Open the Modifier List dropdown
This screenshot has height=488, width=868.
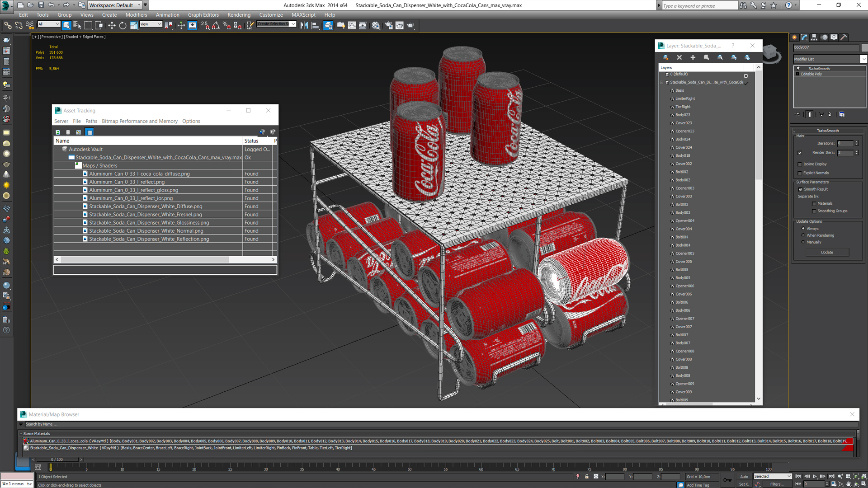(830, 59)
